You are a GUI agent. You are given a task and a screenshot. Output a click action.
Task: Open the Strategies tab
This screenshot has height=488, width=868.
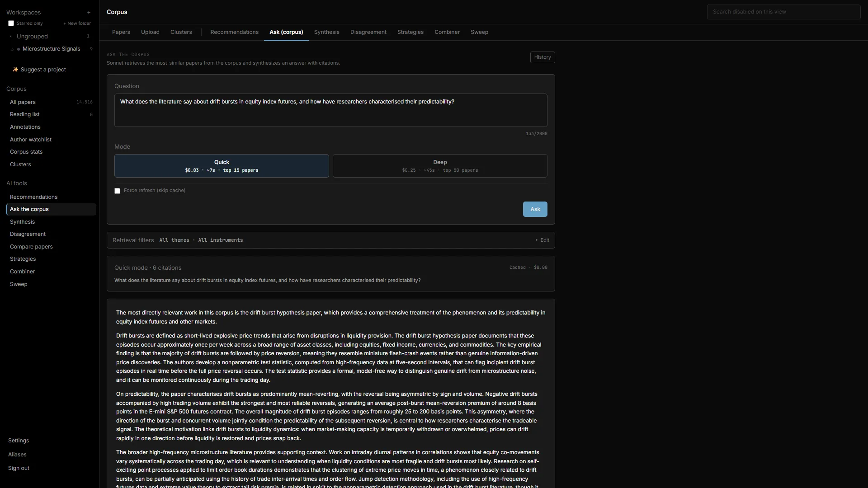tap(410, 32)
